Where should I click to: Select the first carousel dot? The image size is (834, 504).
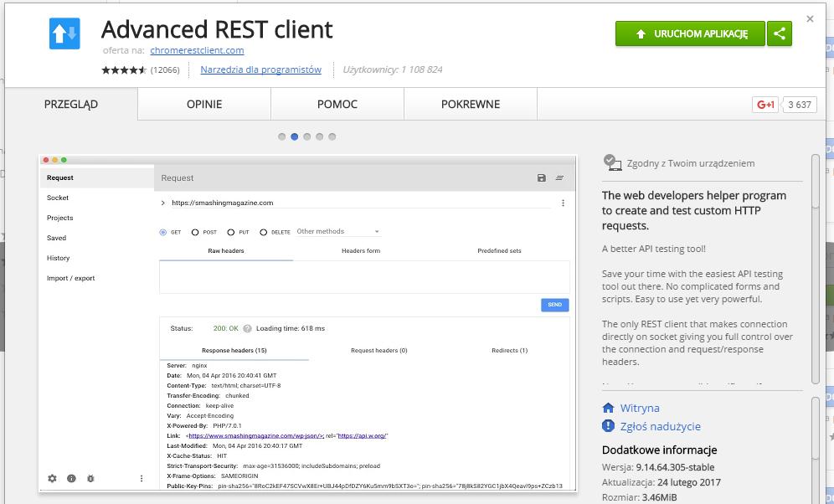pyautogui.click(x=282, y=136)
